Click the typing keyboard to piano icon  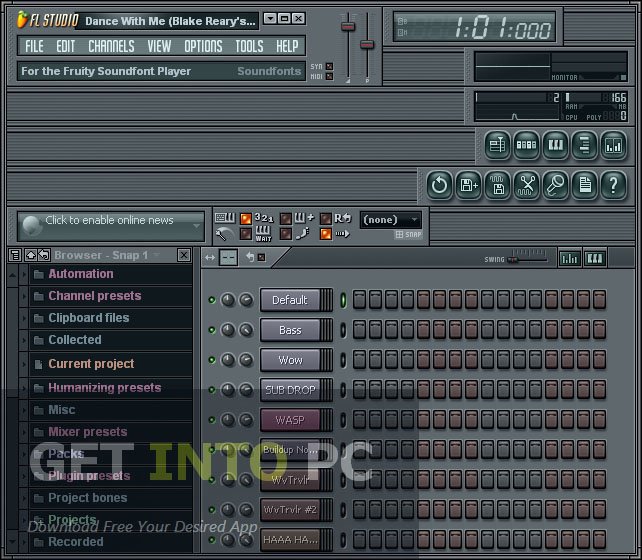tap(225, 218)
